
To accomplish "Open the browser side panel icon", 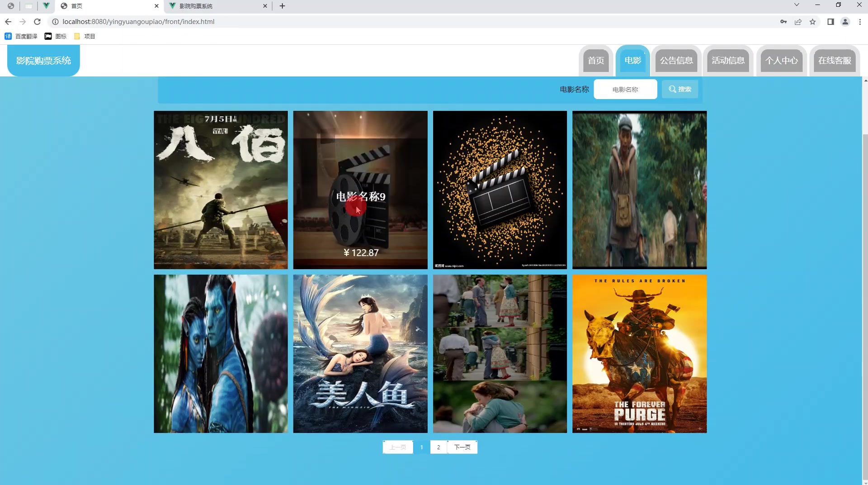I will click(x=830, y=22).
